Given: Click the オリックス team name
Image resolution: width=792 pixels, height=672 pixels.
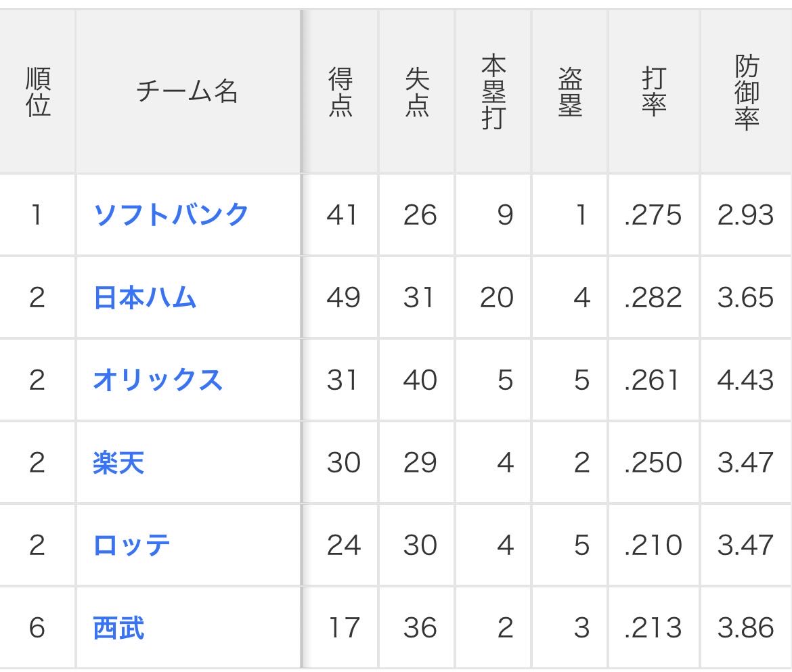Looking at the screenshot, I should [x=158, y=380].
